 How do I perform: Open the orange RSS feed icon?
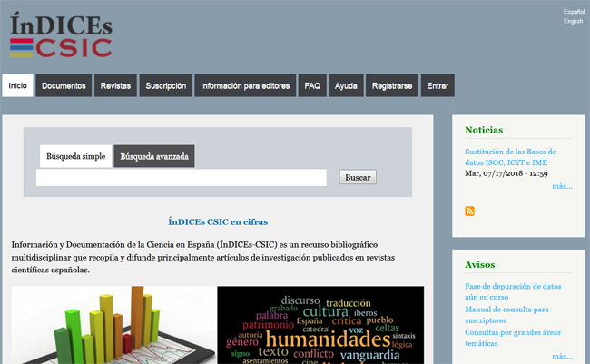[x=469, y=212]
